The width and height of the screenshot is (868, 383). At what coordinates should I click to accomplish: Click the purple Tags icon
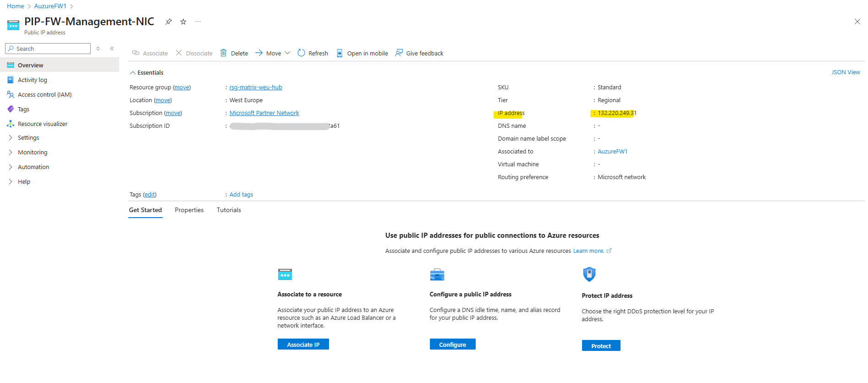[x=11, y=109]
